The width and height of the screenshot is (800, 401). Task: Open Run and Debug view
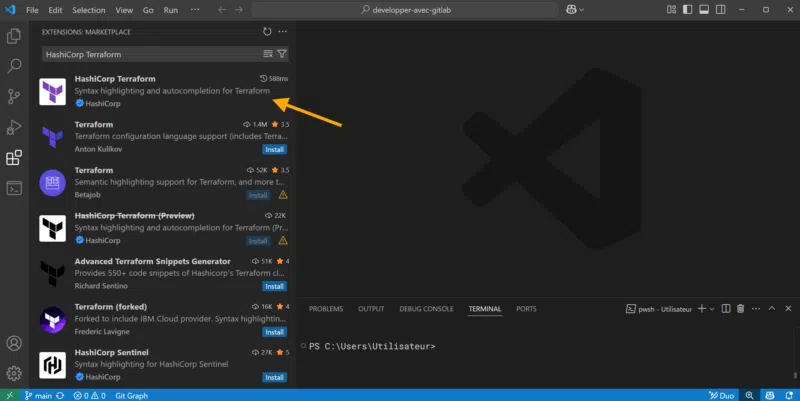[x=14, y=127]
